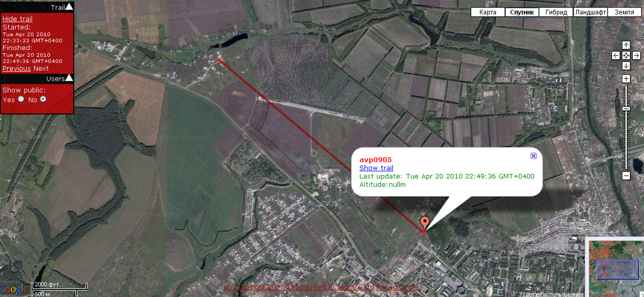
Task: Click the center return-to-last-result icon
Action: 626,55
